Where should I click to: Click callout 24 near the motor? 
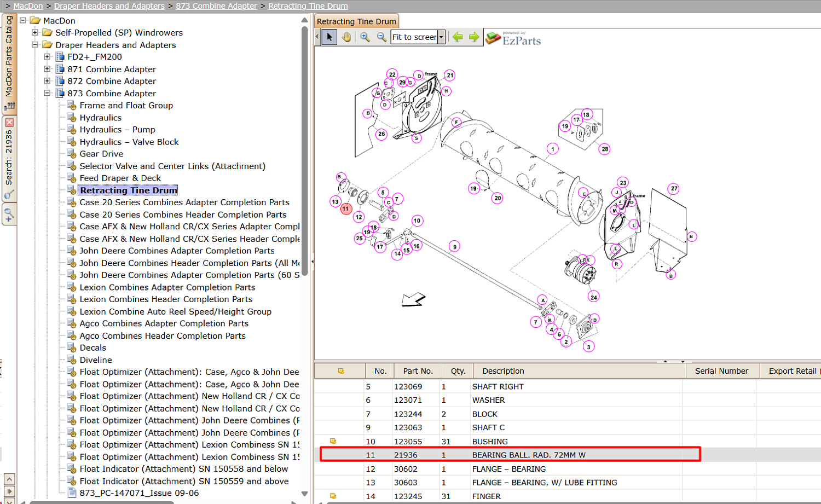(594, 297)
